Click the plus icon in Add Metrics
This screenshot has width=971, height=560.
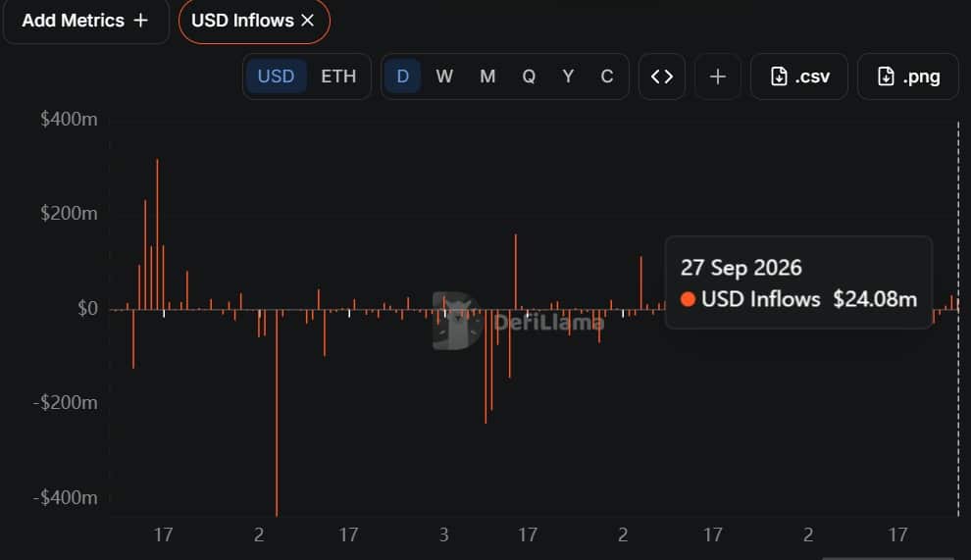point(141,21)
